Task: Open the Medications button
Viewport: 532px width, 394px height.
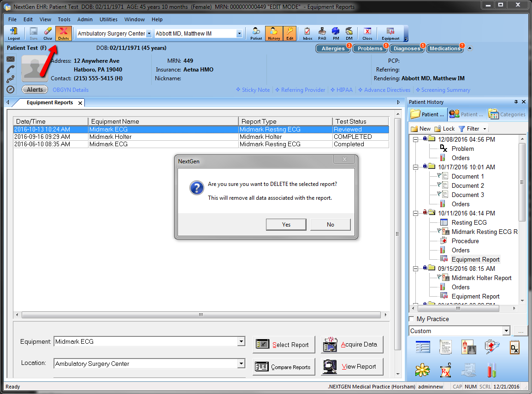Action: coord(445,48)
